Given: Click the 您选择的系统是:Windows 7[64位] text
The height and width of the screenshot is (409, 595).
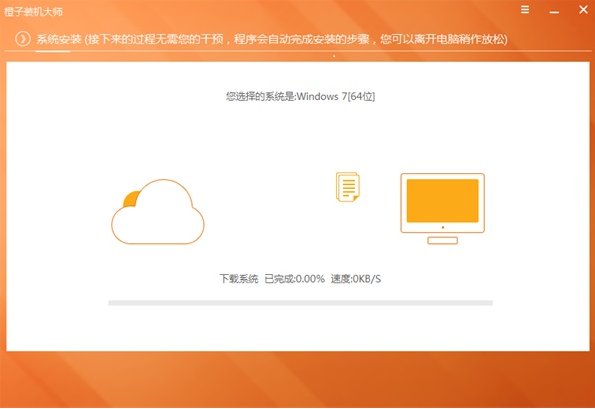Looking at the screenshot, I should point(300,96).
